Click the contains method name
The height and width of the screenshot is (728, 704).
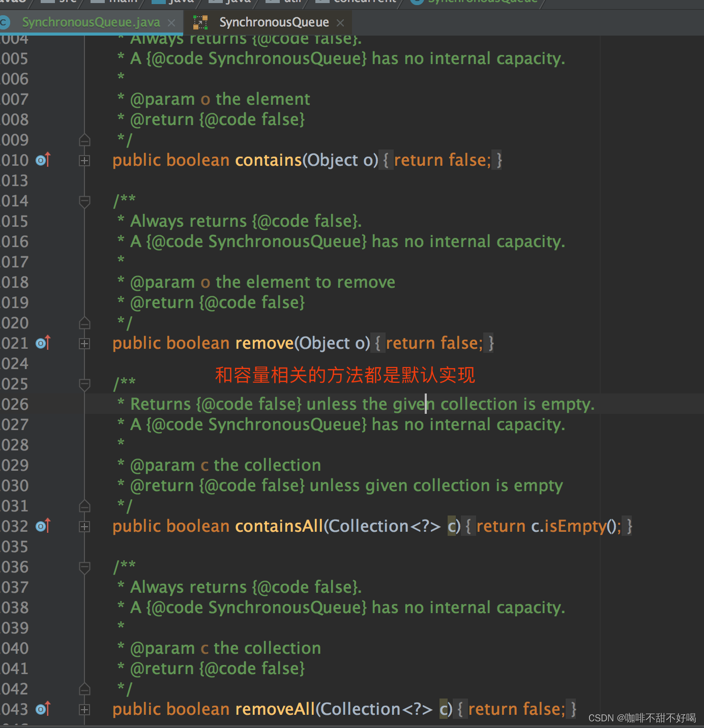pos(269,160)
